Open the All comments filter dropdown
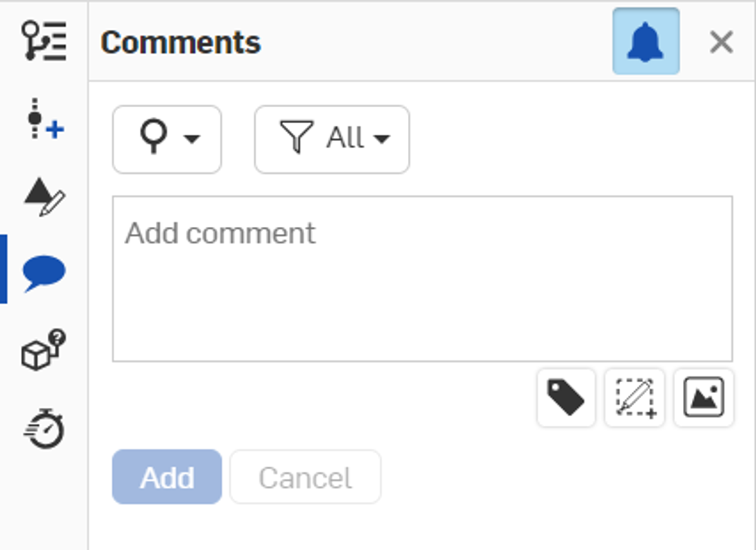 pyautogui.click(x=331, y=138)
